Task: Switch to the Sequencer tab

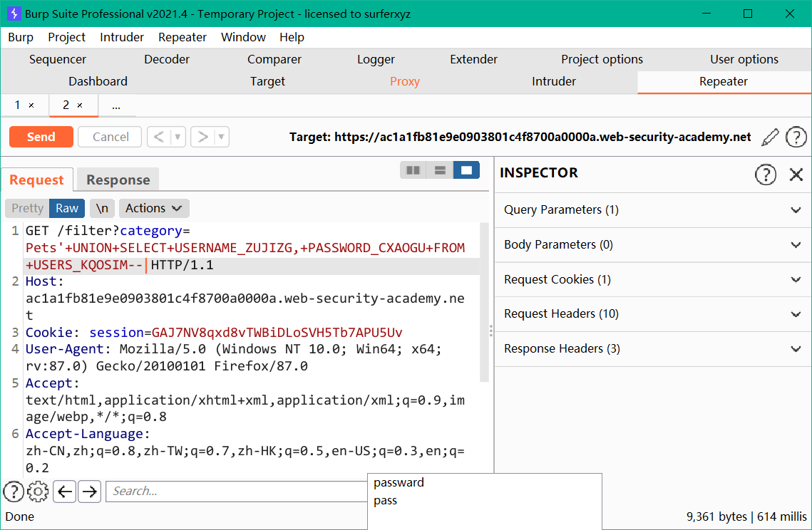Action: point(58,60)
